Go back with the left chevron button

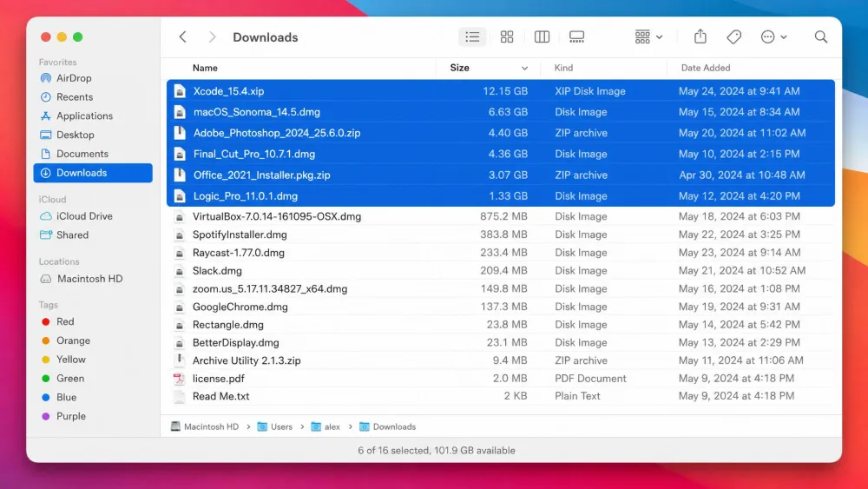click(182, 37)
